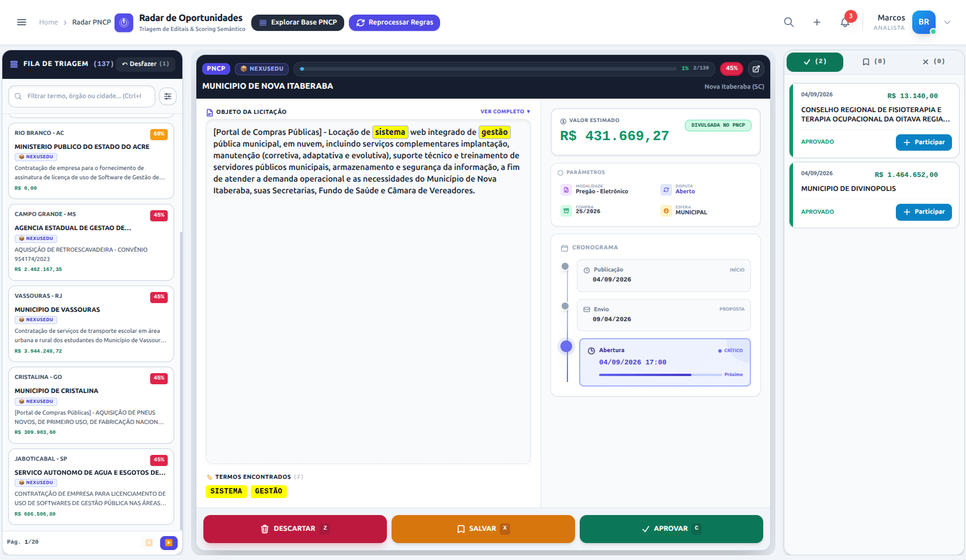
Task: Open the search magnifier icon in header
Action: [x=788, y=22]
